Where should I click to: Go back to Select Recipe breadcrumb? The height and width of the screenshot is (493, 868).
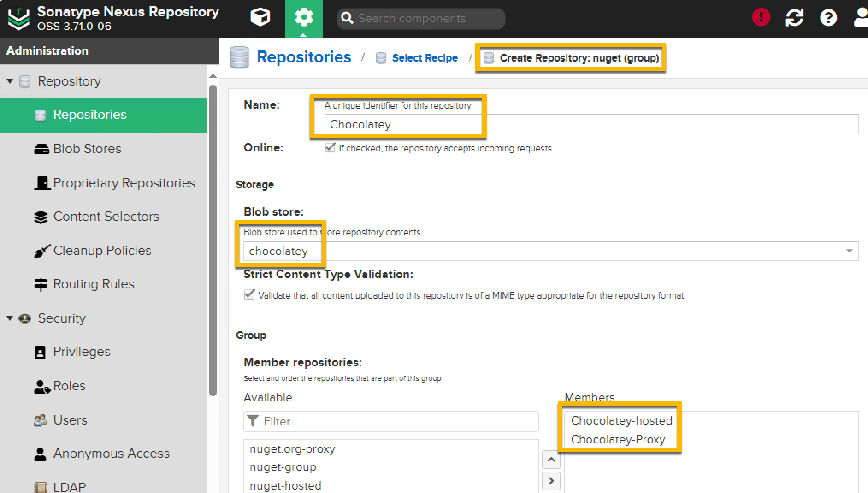pyautogui.click(x=425, y=58)
